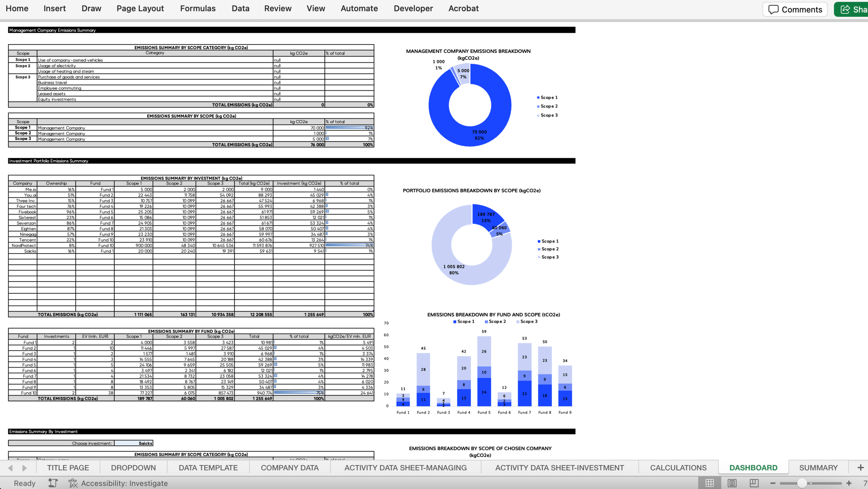Switch to COMPANY DATA sheet tab
Screen dimensions: 868x489
point(290,468)
